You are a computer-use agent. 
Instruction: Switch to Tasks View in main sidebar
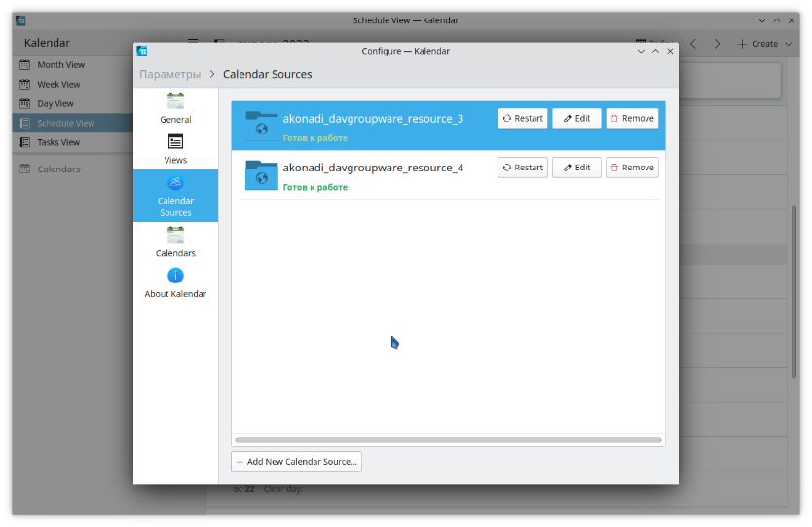click(x=58, y=142)
